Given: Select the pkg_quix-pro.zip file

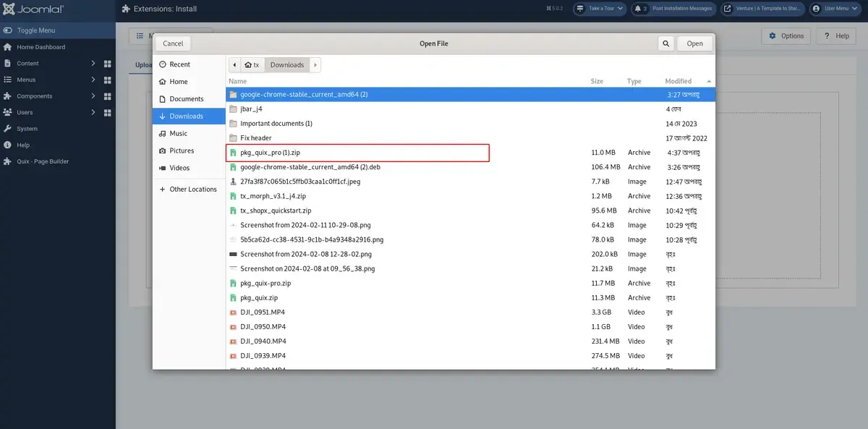Looking at the screenshot, I should pyautogui.click(x=470, y=283).
